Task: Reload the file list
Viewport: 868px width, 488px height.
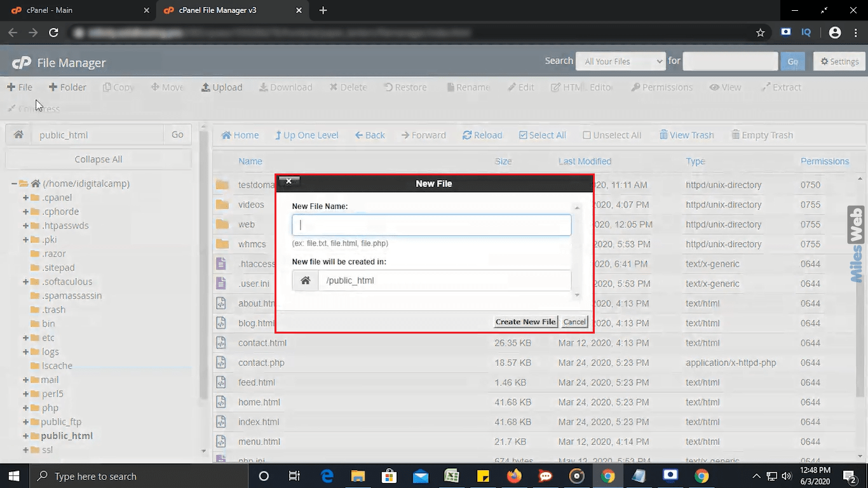Action: 482,135
